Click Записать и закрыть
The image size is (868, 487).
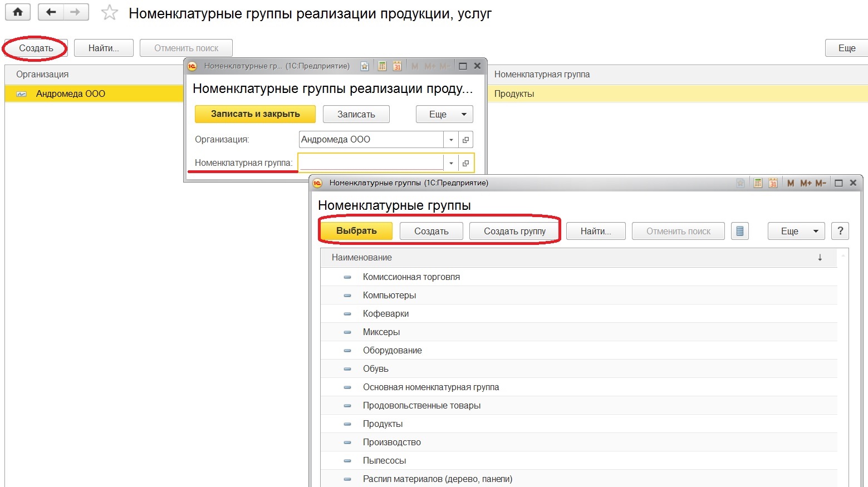[x=255, y=114]
